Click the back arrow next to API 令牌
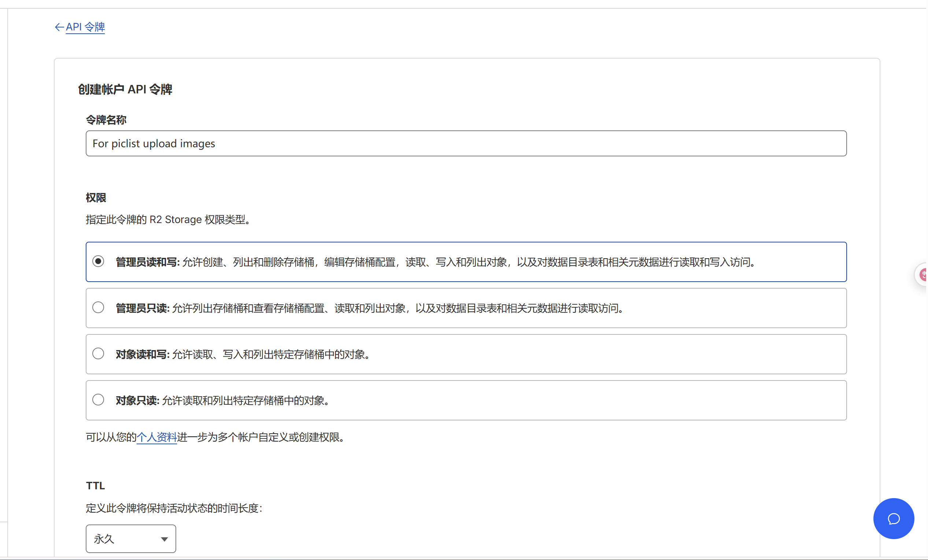 (x=59, y=27)
